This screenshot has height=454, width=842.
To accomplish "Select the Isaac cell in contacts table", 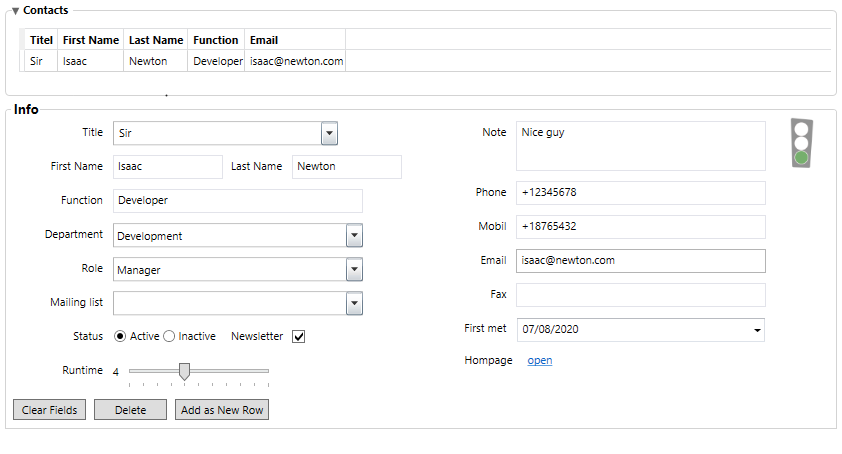I will tap(90, 61).
